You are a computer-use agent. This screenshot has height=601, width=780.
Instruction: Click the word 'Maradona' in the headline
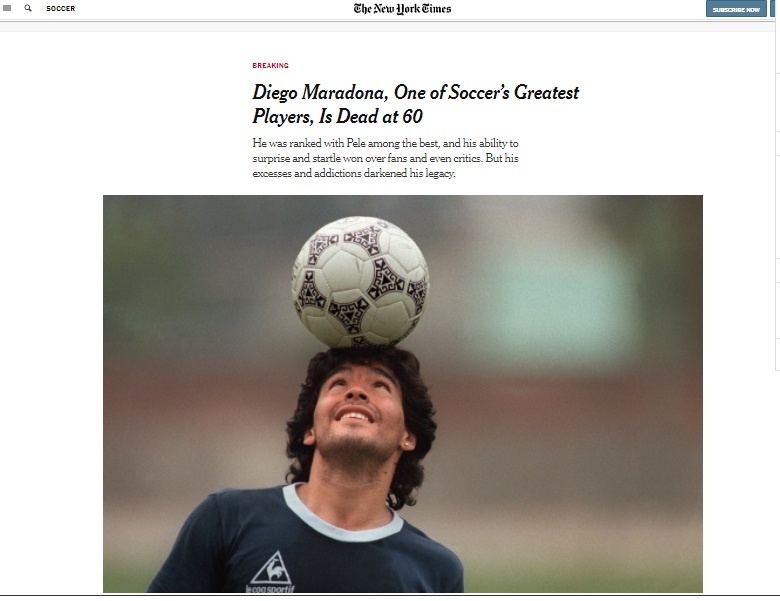pyautogui.click(x=344, y=93)
